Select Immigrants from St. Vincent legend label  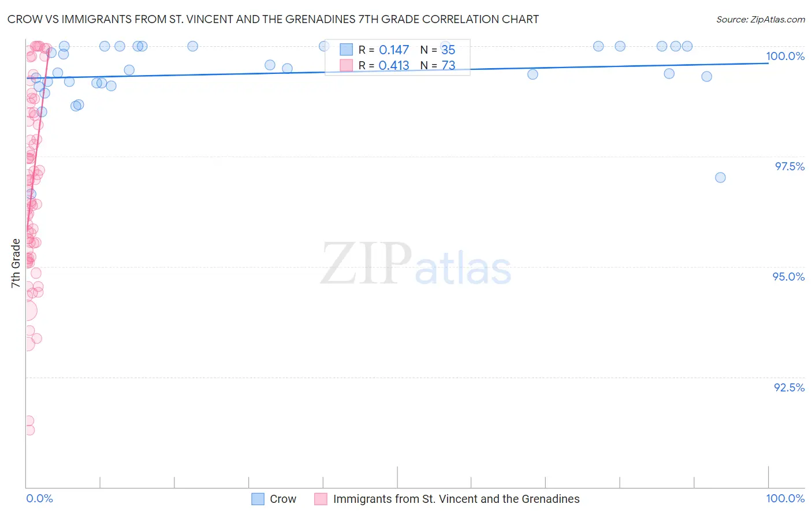pyautogui.click(x=456, y=499)
